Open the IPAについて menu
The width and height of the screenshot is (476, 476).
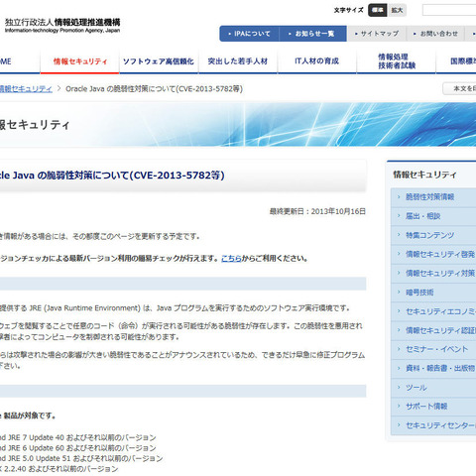250,34
